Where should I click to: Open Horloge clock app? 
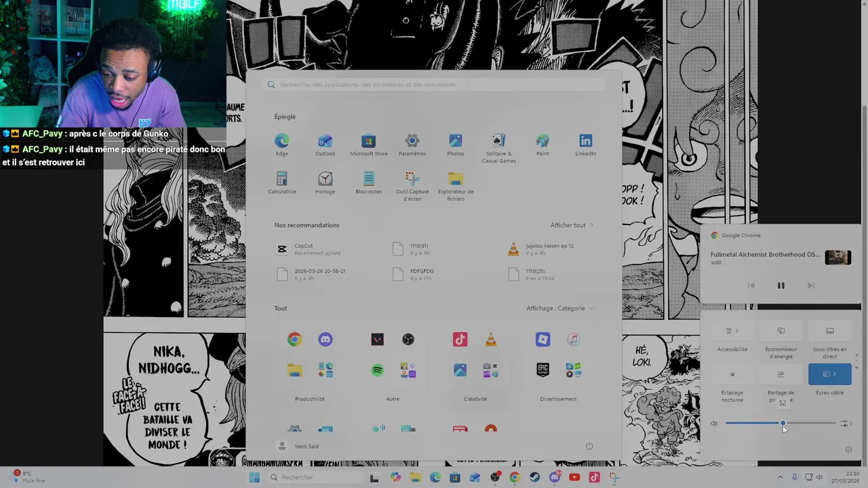pyautogui.click(x=325, y=182)
